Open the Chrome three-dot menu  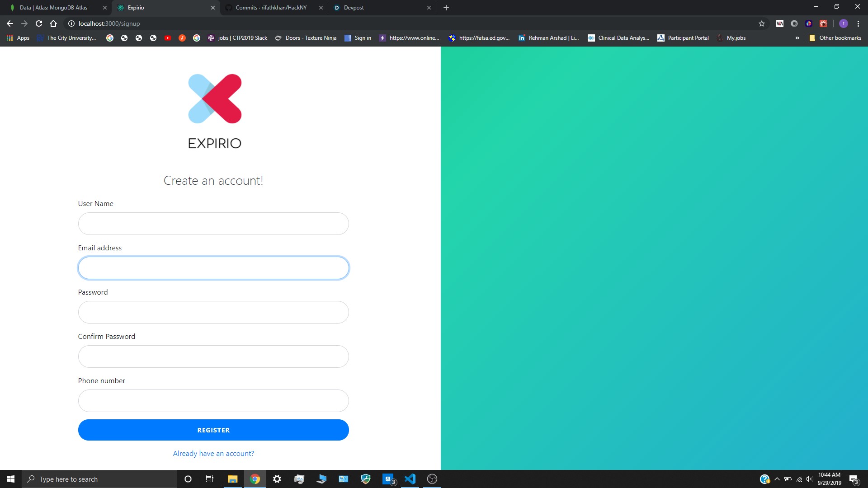[x=858, y=23]
